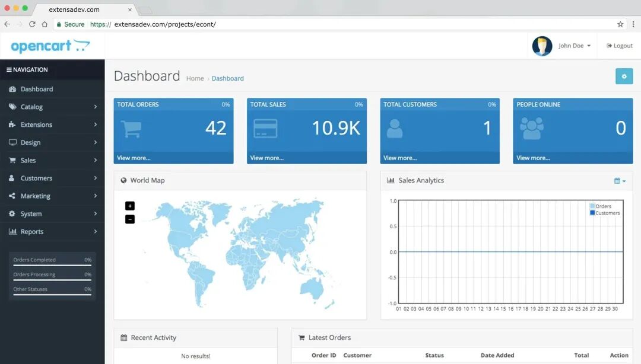Click the globe icon beside World Map
Image resolution: width=641 pixels, height=364 pixels.
[123, 180]
